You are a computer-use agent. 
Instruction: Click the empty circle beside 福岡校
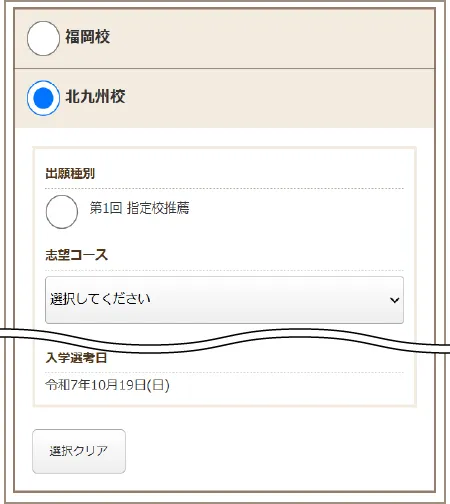(43, 38)
